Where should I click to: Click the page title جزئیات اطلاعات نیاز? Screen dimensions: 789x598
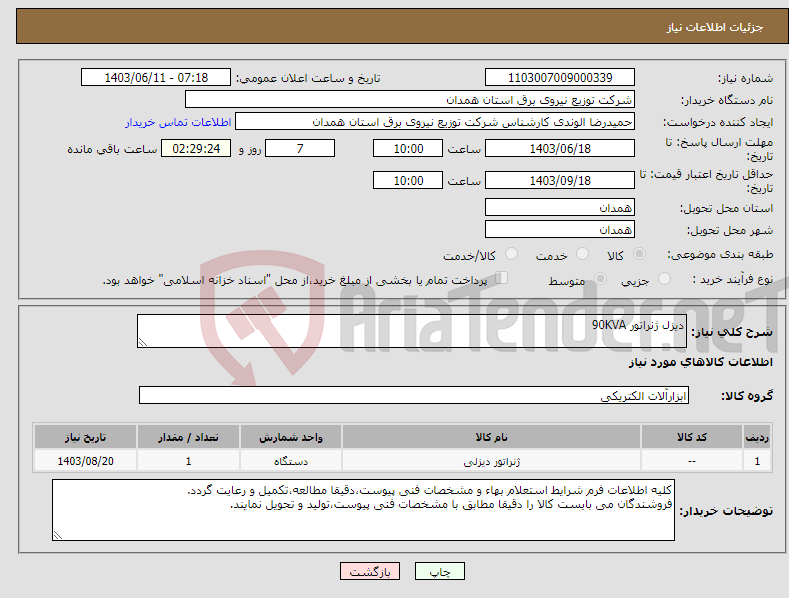[715, 27]
